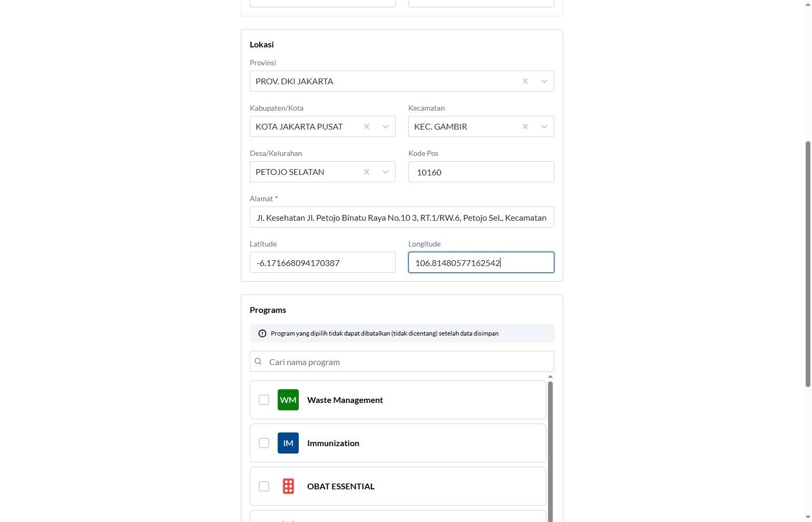Clear the Desa/Kelurahan selection X icon
The image size is (812, 522).
pos(367,172)
